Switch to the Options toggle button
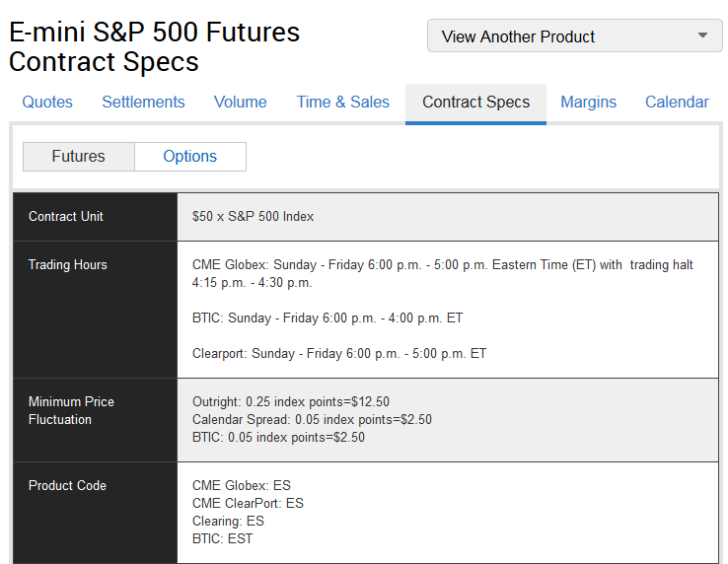Screen dimensions: 728x564 190,157
